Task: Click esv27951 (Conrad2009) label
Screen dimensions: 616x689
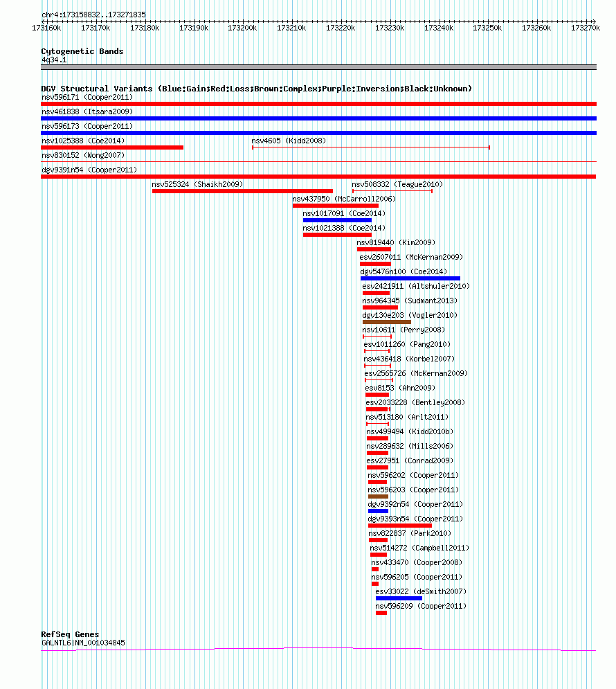Action: click(x=410, y=460)
